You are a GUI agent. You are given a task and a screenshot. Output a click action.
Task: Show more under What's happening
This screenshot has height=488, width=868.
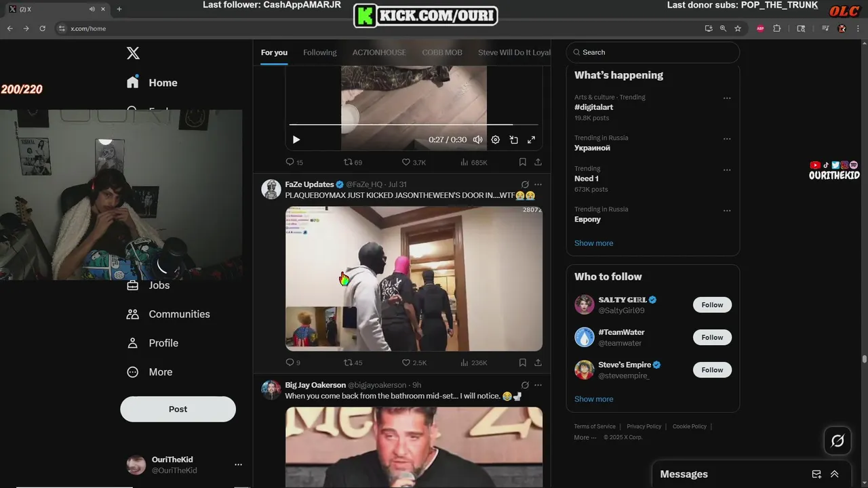(593, 243)
